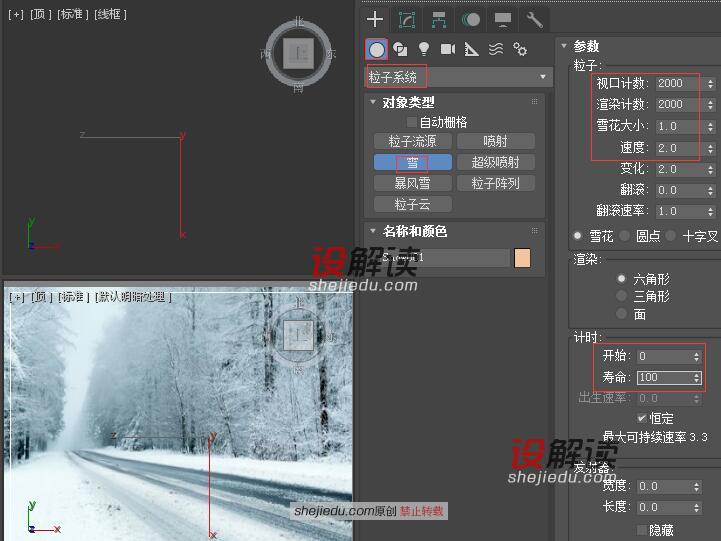This screenshot has width=721, height=541.
Task: Adjust the 翻滚 spinner arrows
Action: click(710, 190)
